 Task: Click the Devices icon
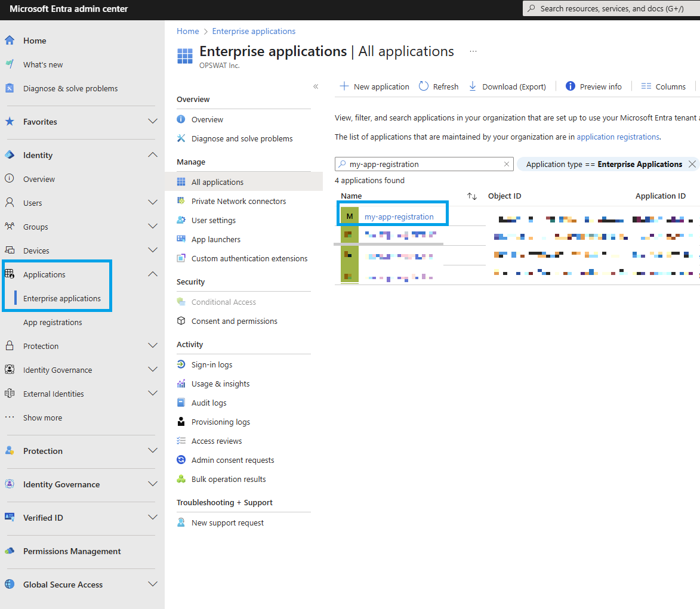coord(10,251)
